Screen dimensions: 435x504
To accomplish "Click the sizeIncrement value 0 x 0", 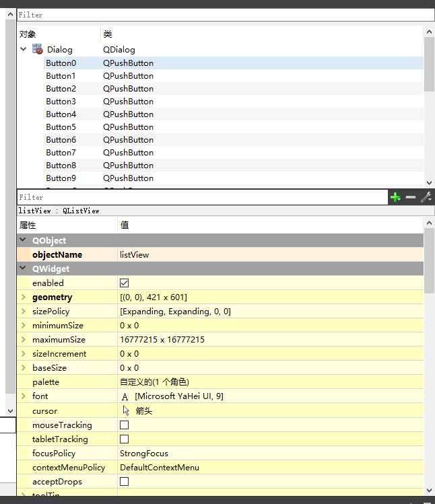I will click(129, 354).
